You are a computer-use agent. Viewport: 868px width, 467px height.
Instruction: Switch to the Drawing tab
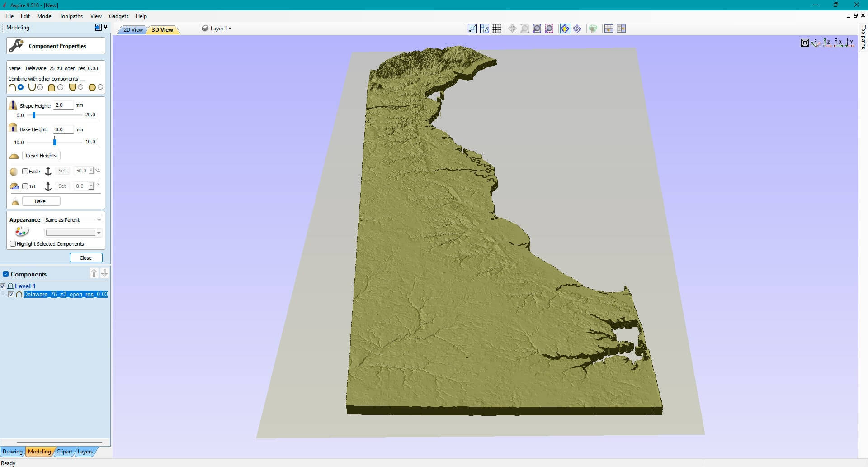coord(12,451)
